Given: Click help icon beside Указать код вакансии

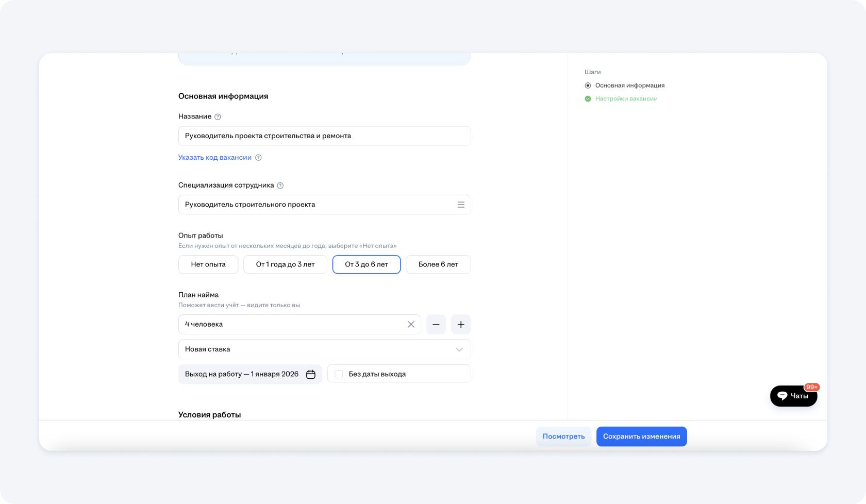Looking at the screenshot, I should tap(258, 158).
